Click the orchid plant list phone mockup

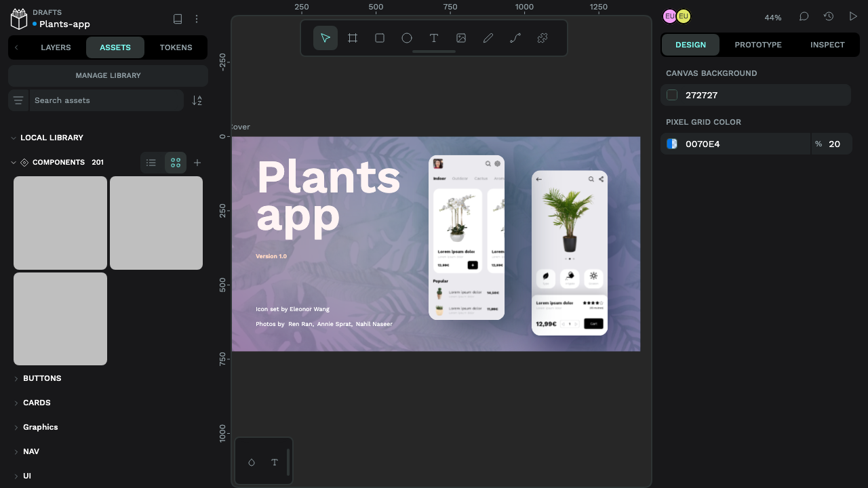coord(467,237)
